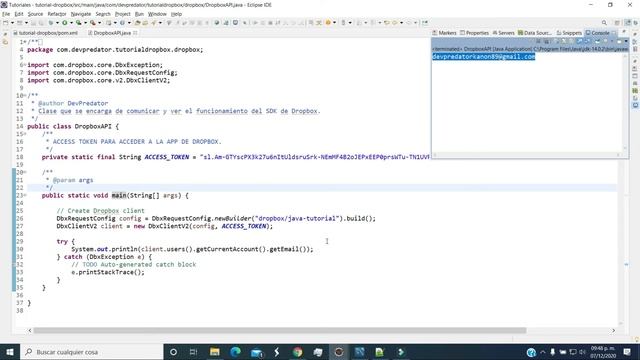Open dropdown arrow next to Debug button
Image resolution: width=640 pixels, height=360 pixels.
click(57, 23)
